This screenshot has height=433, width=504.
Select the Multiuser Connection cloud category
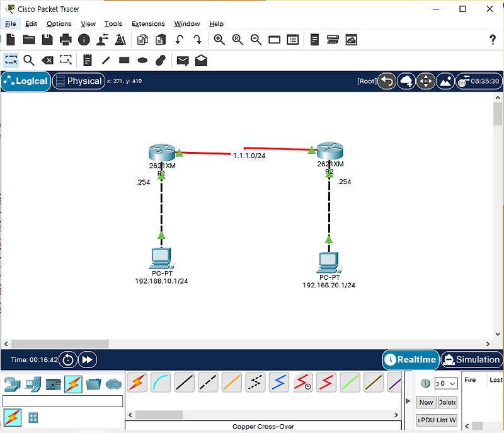(x=113, y=384)
